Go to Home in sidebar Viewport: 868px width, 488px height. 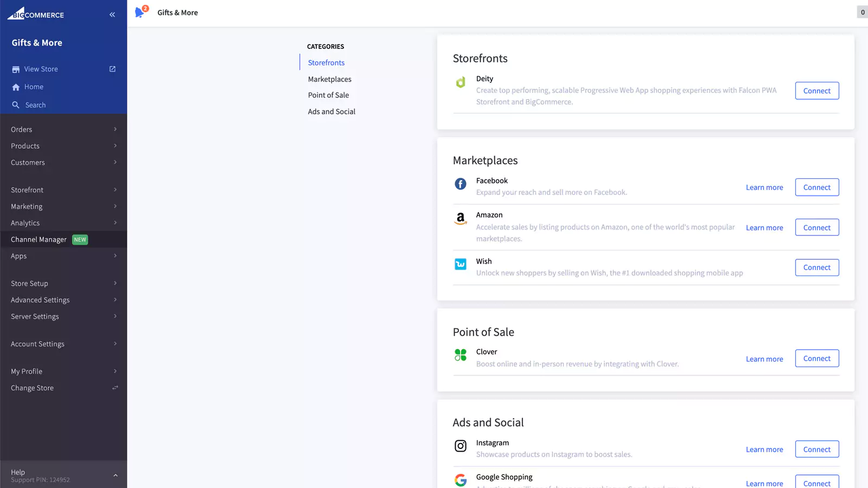coord(34,87)
